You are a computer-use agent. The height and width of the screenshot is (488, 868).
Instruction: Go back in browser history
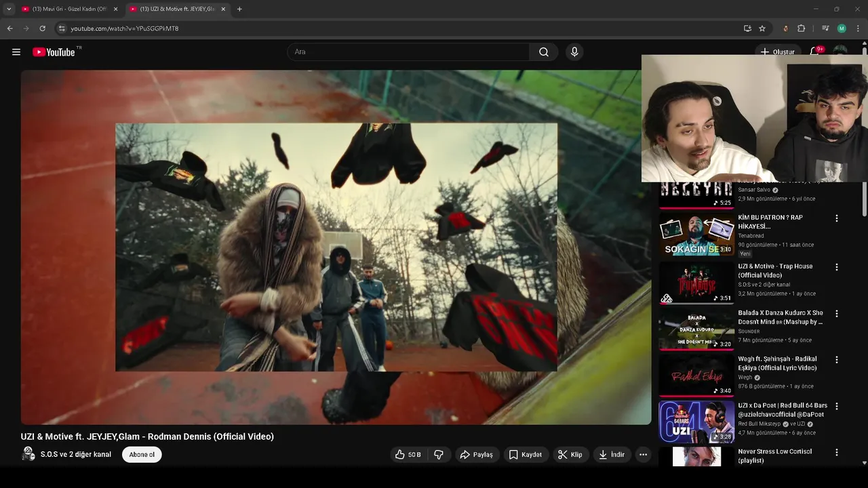tap(9, 28)
